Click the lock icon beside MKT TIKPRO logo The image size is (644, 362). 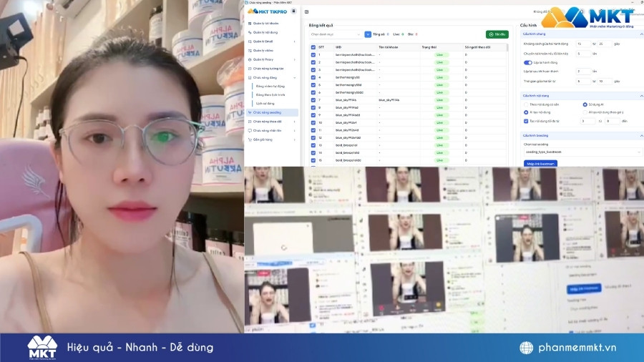tap(293, 11)
